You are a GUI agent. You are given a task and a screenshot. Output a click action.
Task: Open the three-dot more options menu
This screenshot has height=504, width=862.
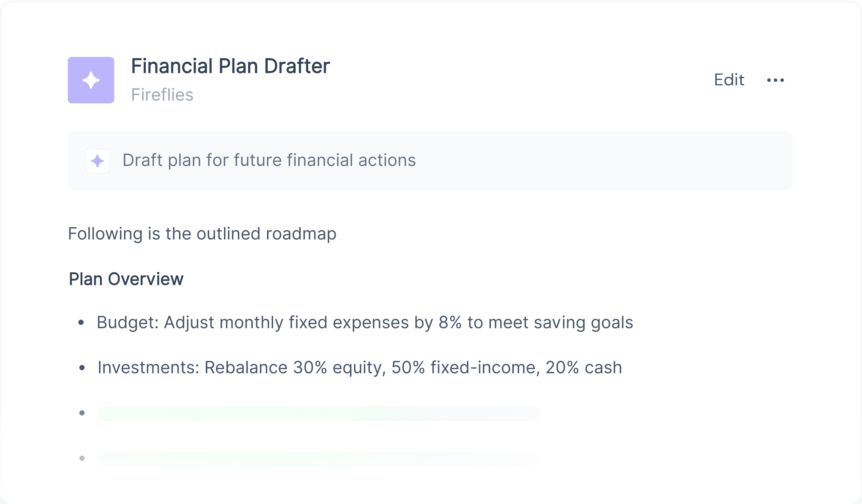(776, 80)
